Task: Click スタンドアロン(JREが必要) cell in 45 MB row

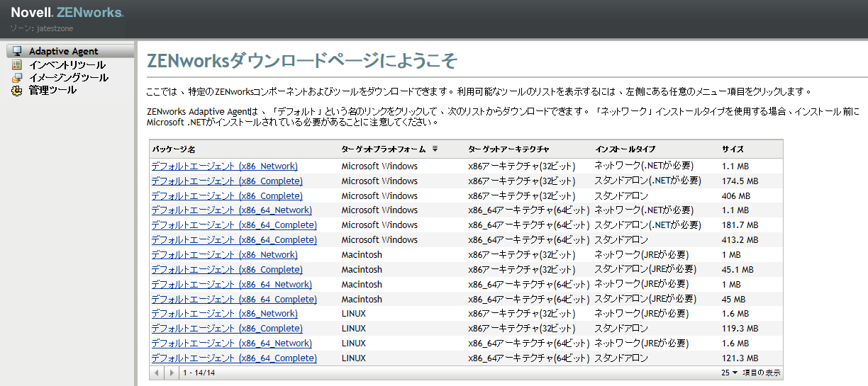Action: pos(645,300)
